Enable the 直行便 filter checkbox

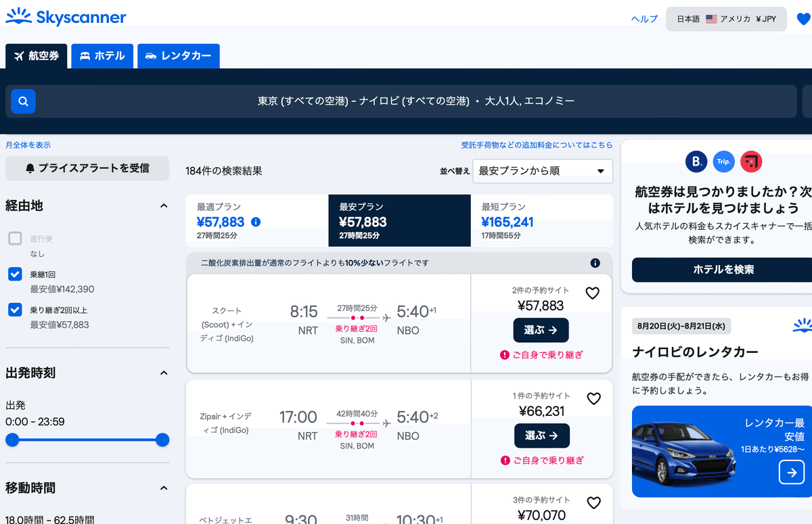point(15,238)
